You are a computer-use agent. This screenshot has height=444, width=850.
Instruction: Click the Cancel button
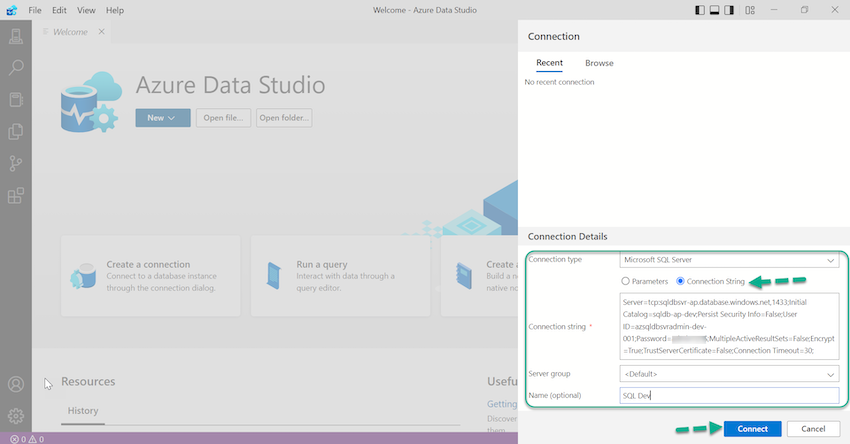coord(812,428)
